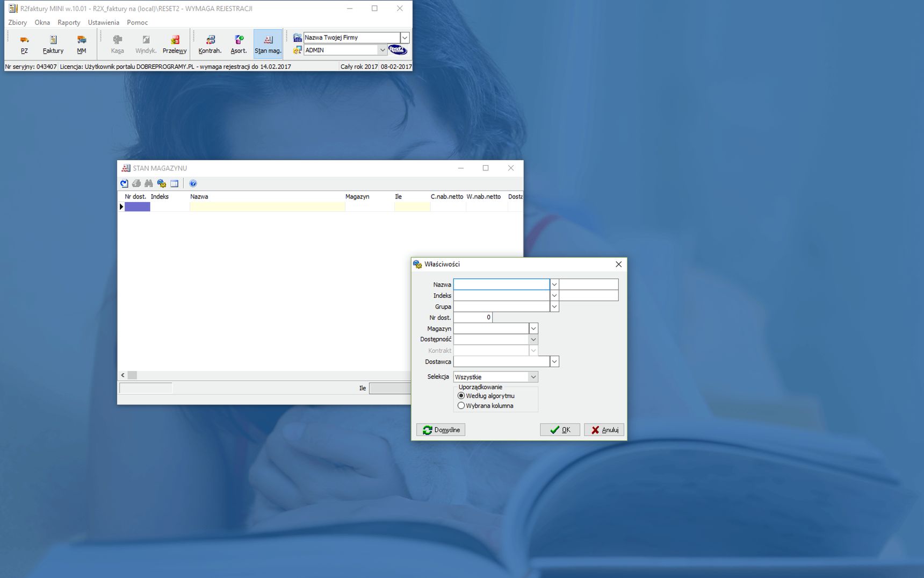Open the Ustawienia menu

click(104, 23)
